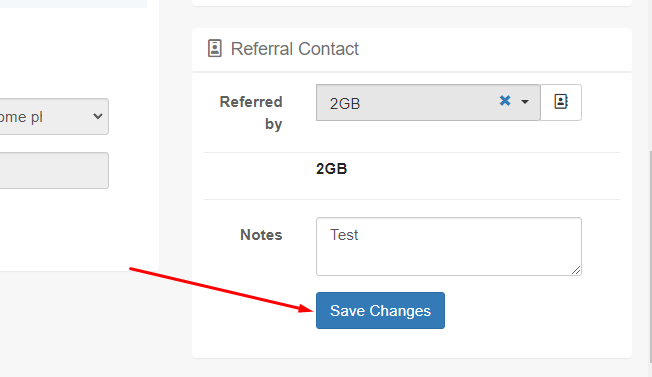Clear the 2GB selection with the blue X

(505, 101)
